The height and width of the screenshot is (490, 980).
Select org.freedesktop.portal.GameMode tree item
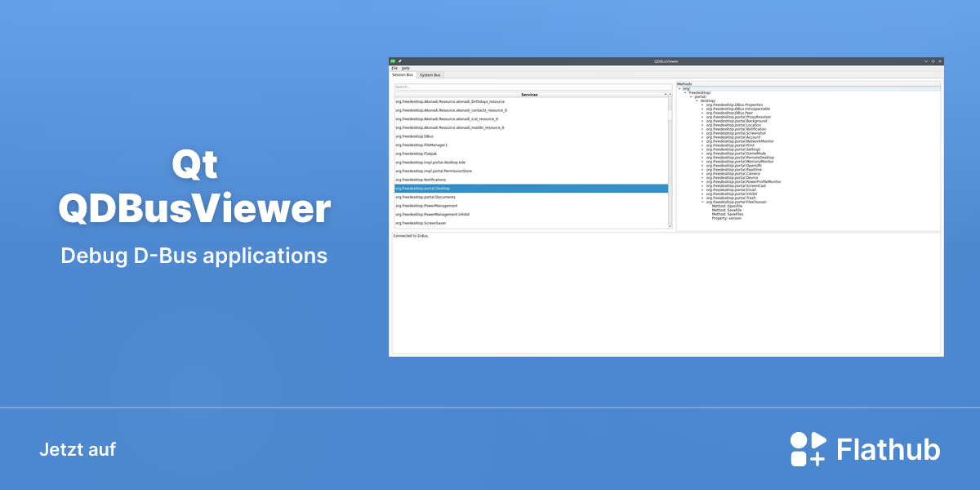tap(736, 154)
